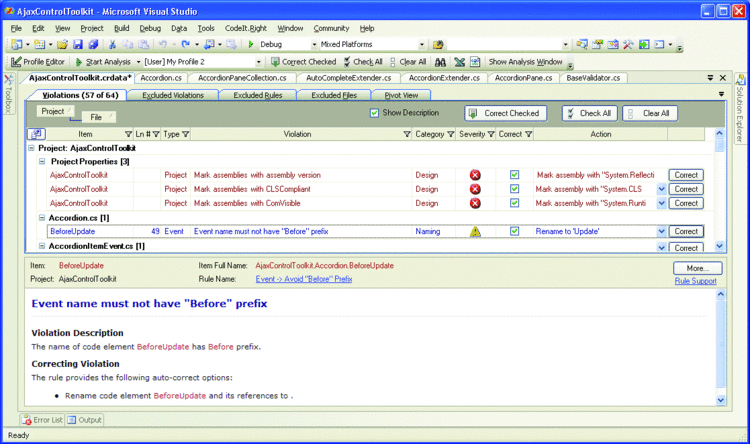Open Properties Window toolbar icon

coord(597,44)
